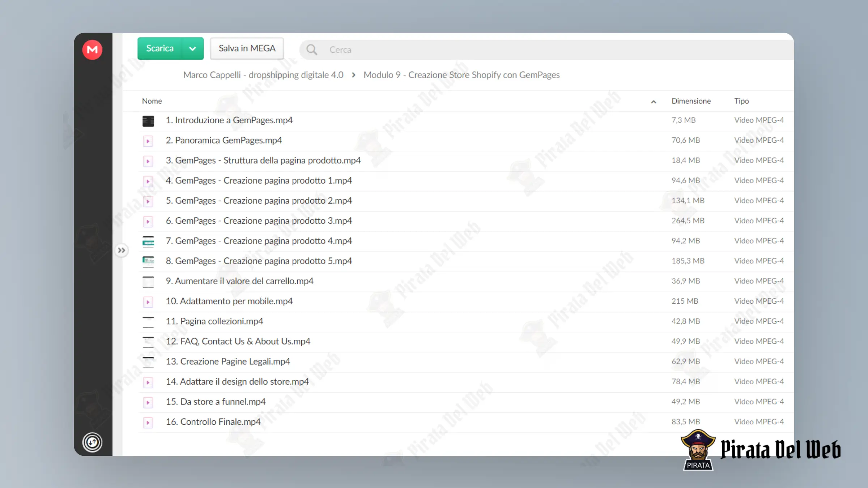Click video icon of 10. Adattamento per mobile
The image size is (868, 488).
tap(148, 302)
